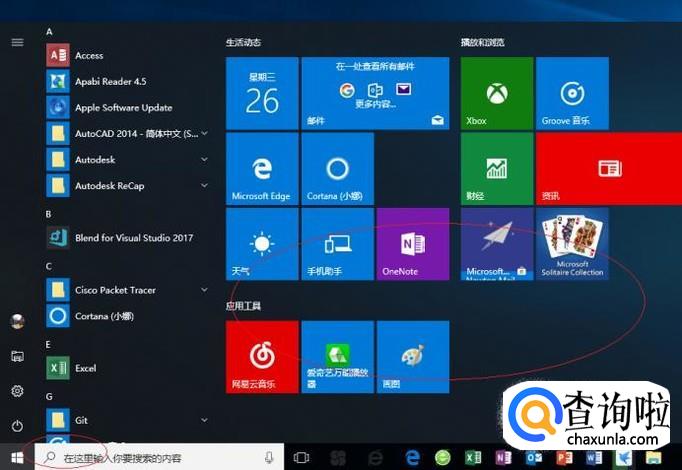
Task: Open the Microsoft Edge tile
Action: pyautogui.click(x=262, y=169)
